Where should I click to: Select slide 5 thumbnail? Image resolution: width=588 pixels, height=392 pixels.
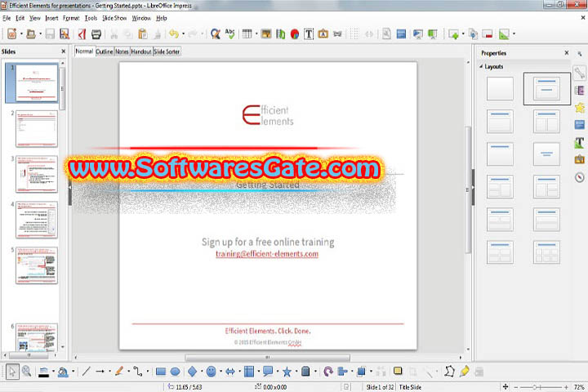pyautogui.click(x=37, y=265)
